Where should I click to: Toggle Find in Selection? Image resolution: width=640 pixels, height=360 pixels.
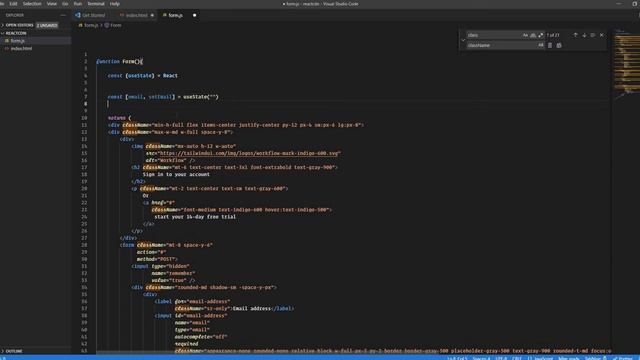point(593,35)
